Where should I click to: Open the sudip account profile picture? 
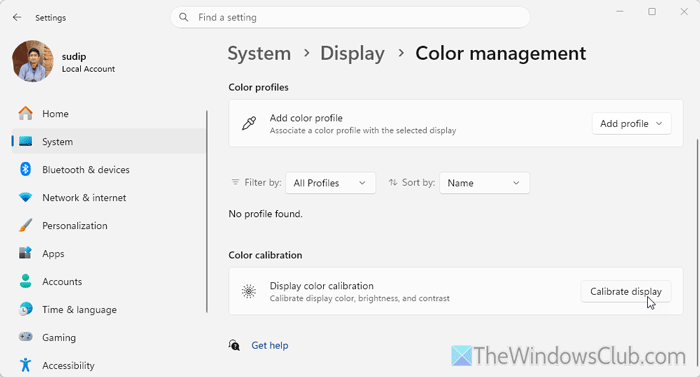pyautogui.click(x=33, y=61)
